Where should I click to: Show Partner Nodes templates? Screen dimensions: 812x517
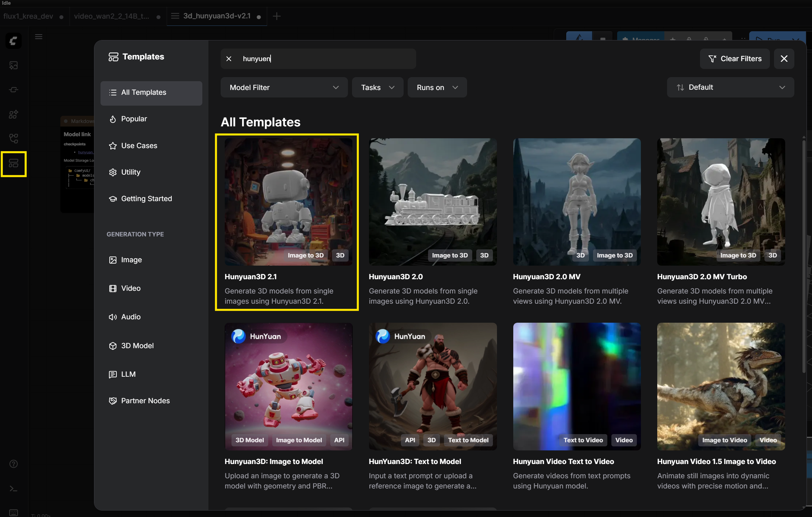(x=151, y=401)
